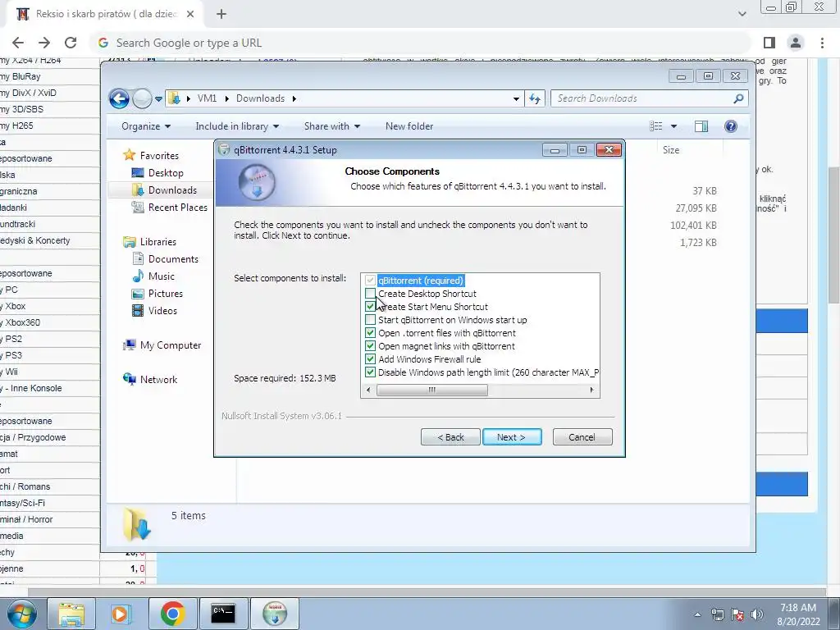840x630 pixels.
Task: Toggle Chrome side panel icon
Action: [x=769, y=43]
